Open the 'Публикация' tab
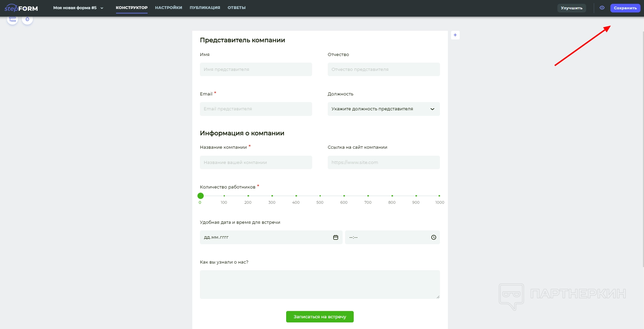Image resolution: width=644 pixels, height=329 pixels. (x=205, y=8)
